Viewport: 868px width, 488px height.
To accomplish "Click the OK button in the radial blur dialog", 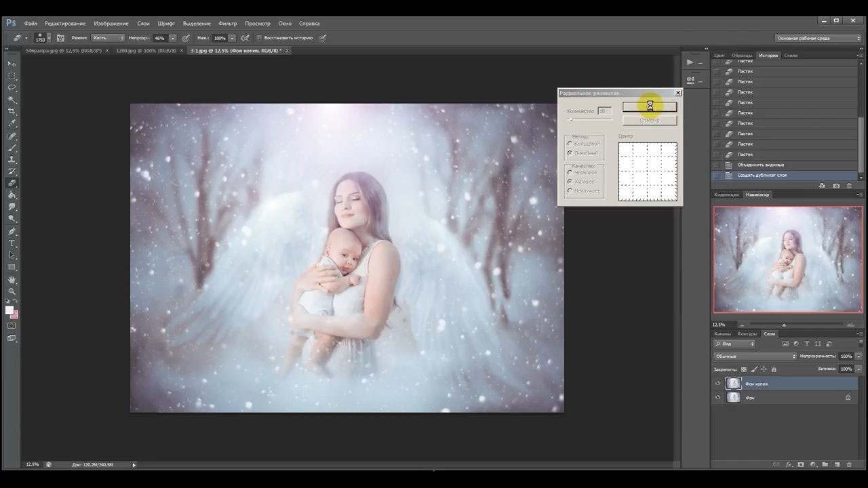I will tap(650, 106).
